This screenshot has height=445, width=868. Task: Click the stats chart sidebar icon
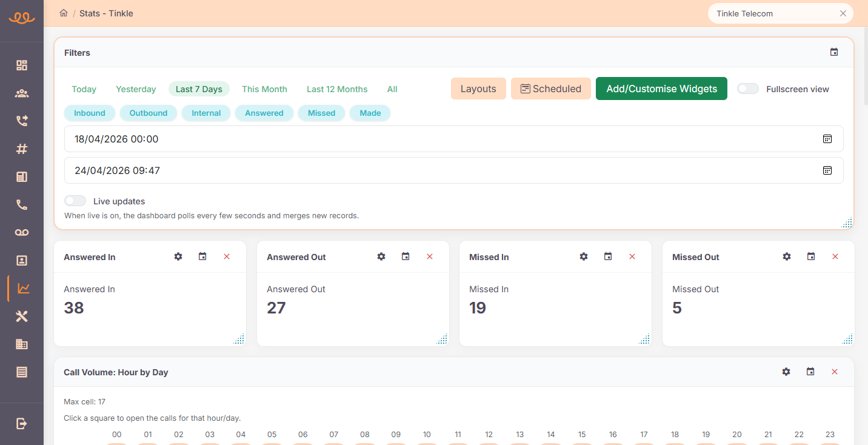coord(22,289)
